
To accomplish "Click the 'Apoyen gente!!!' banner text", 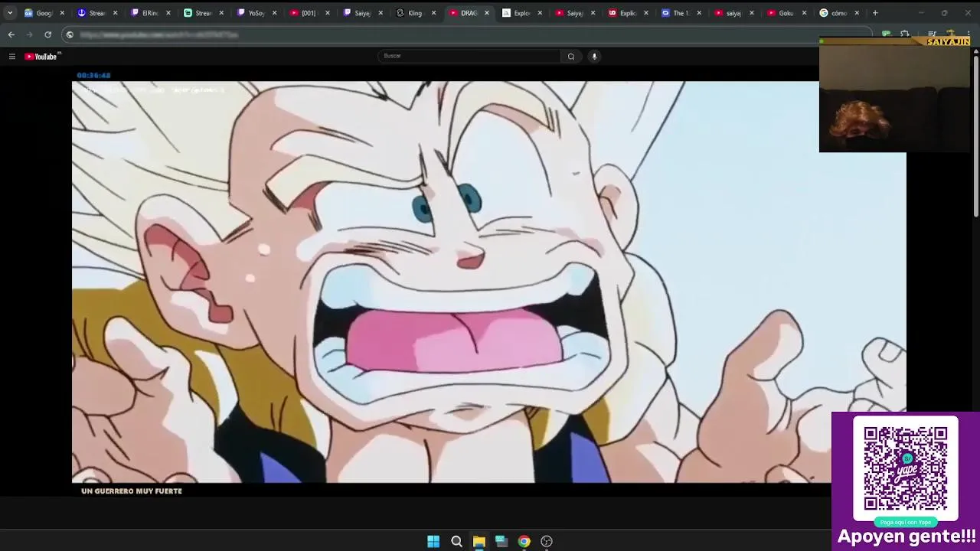I will click(x=906, y=536).
